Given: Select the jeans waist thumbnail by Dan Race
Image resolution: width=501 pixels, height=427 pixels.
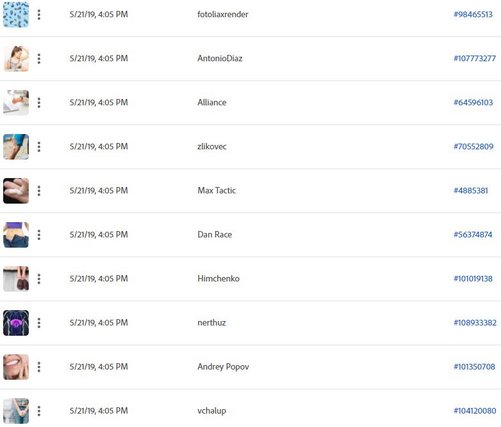Looking at the screenshot, I should coord(16,235).
